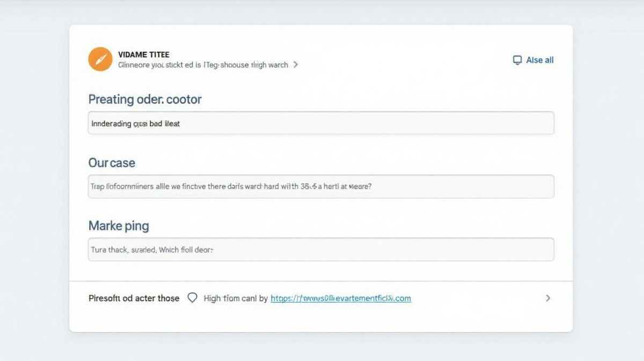Click the "Alse all" link text
Viewport: 644px width, 361px height.
pyautogui.click(x=539, y=60)
